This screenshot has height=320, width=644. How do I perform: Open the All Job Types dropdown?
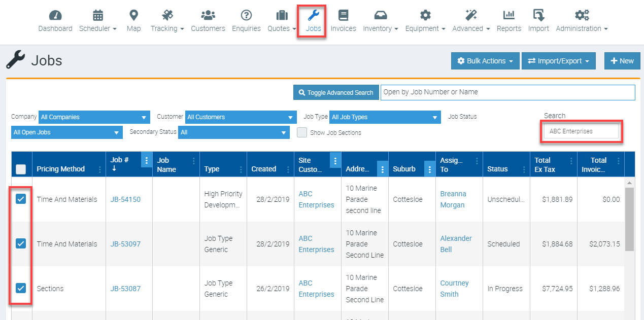click(x=385, y=117)
